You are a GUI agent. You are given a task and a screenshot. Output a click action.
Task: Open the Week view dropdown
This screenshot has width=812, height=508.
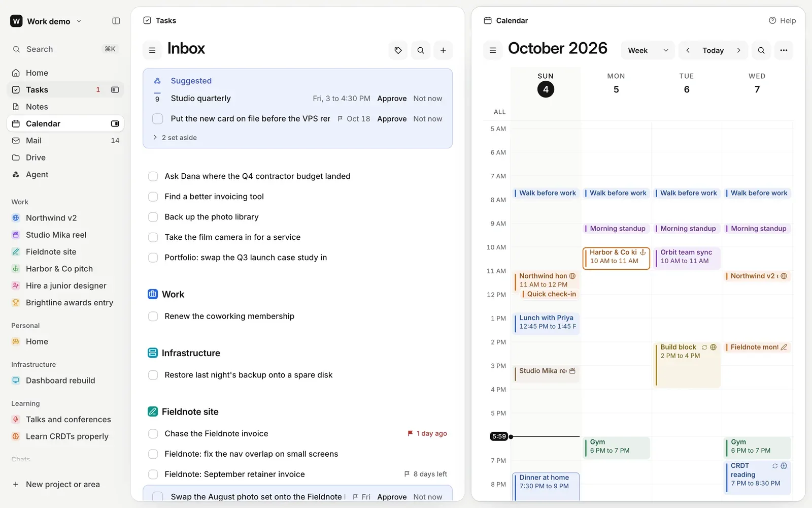pyautogui.click(x=648, y=50)
